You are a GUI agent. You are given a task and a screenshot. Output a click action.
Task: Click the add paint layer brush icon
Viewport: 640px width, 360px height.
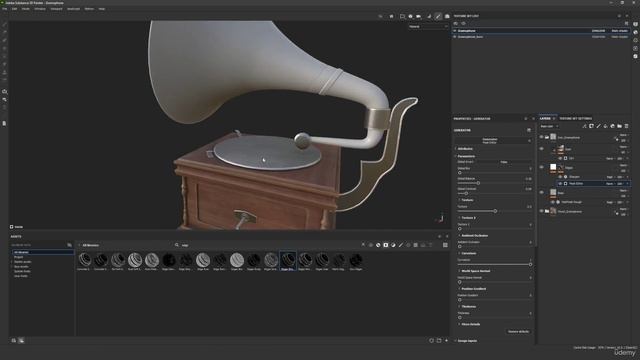click(x=598, y=126)
